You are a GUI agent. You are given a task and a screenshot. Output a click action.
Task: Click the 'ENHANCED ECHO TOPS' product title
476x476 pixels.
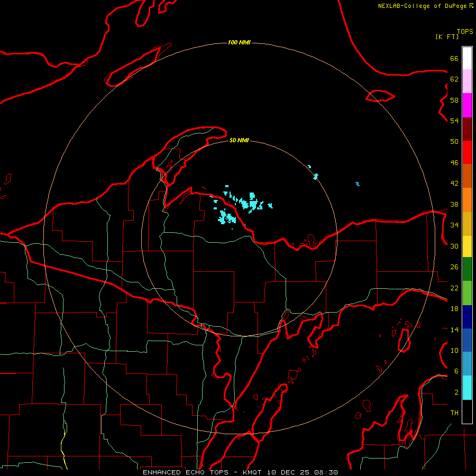pyautogui.click(x=186, y=472)
